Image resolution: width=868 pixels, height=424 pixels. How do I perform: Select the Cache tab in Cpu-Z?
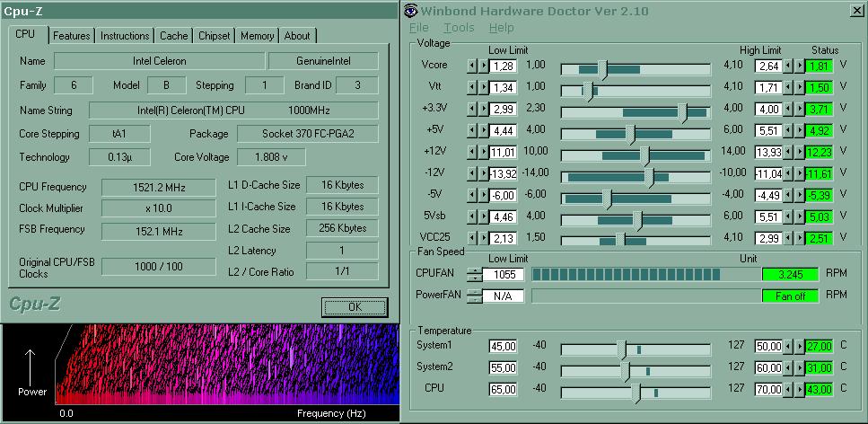coord(174,35)
